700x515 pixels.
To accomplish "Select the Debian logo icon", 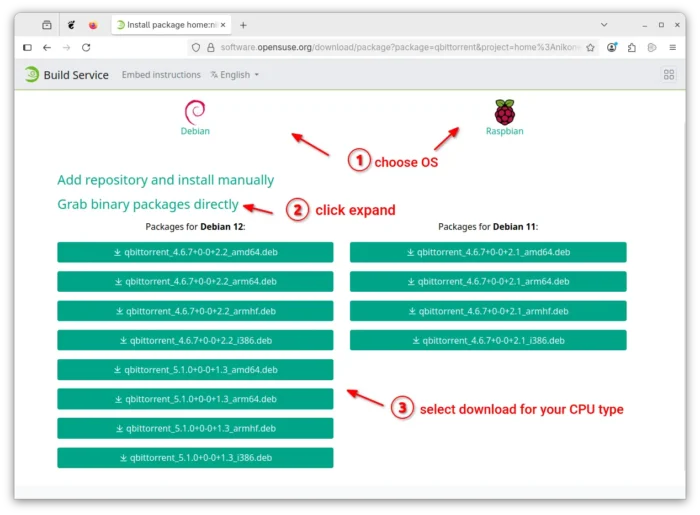I will pyautogui.click(x=195, y=112).
